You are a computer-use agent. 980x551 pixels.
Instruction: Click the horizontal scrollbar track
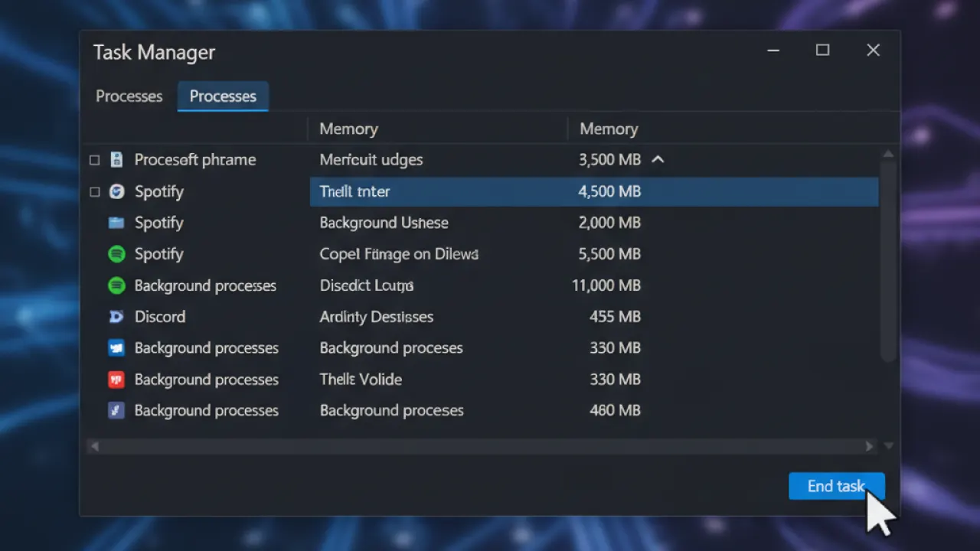coord(482,445)
